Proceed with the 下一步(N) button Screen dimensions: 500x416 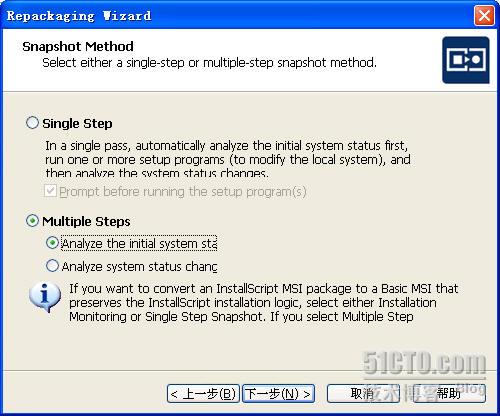coord(278,394)
